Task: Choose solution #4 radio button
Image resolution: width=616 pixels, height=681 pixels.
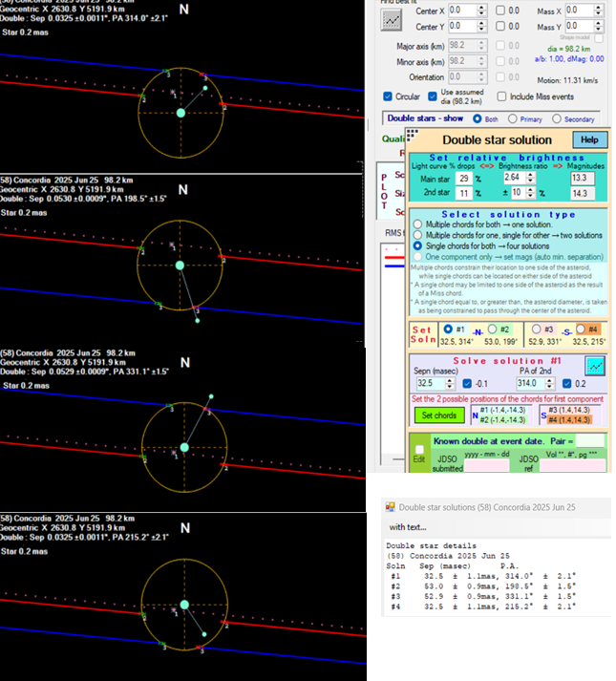Action: pos(581,330)
